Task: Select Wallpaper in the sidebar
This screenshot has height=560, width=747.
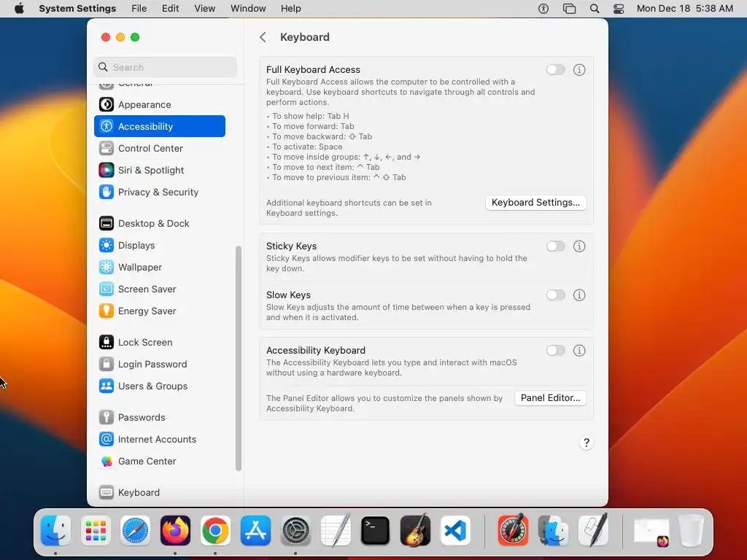Action: (160, 267)
